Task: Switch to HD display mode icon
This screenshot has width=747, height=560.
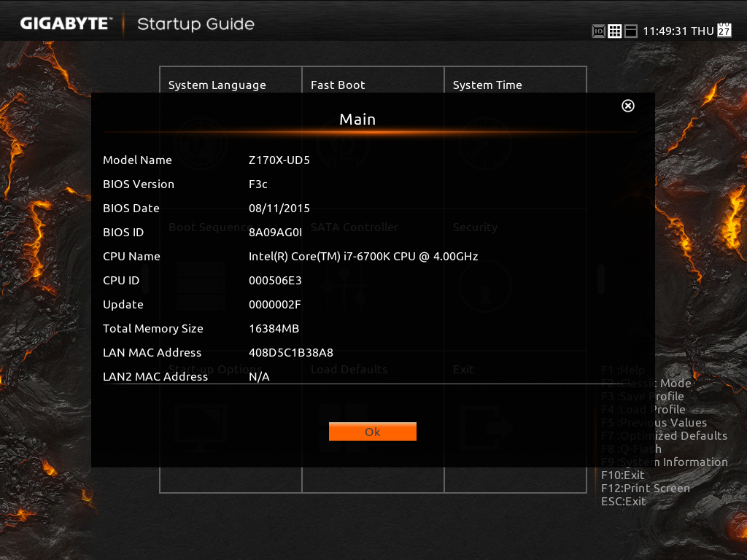Action: [598, 31]
